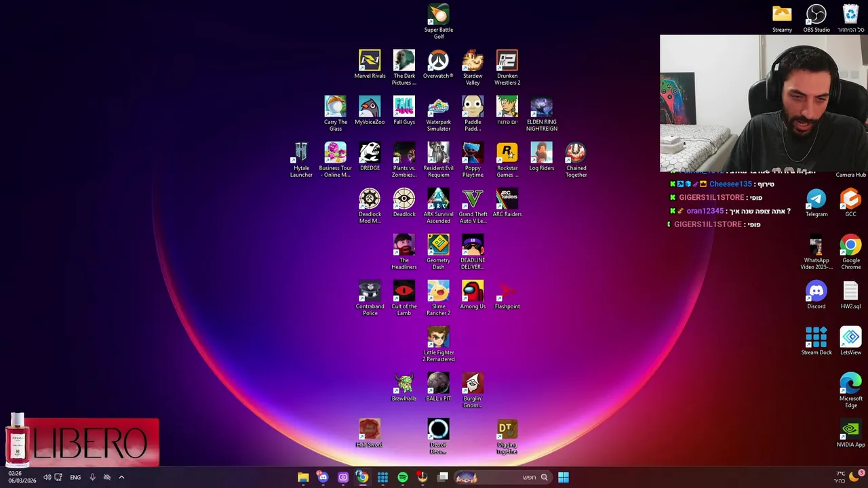Select The Dark Pictures desktop icon
Image resolution: width=868 pixels, height=488 pixels.
tap(403, 67)
